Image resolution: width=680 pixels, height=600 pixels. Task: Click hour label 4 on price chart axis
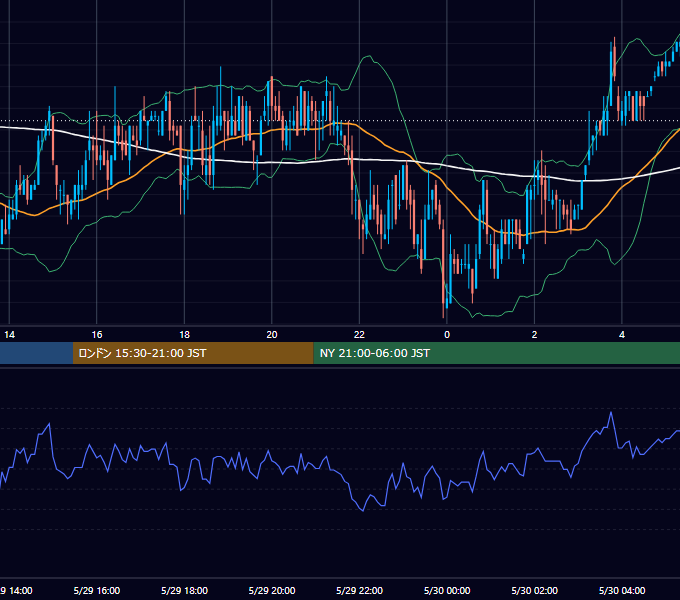pyautogui.click(x=622, y=335)
